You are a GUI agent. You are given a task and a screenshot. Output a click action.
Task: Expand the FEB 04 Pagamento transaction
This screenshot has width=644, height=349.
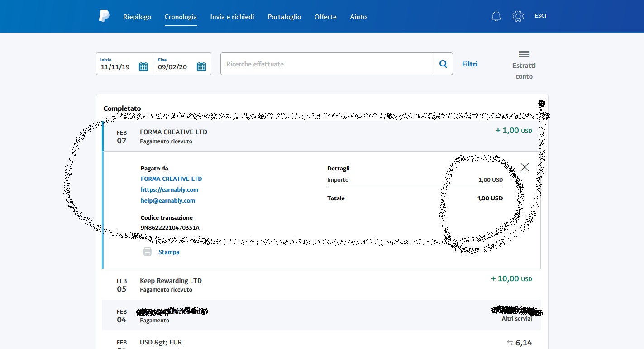(321, 315)
